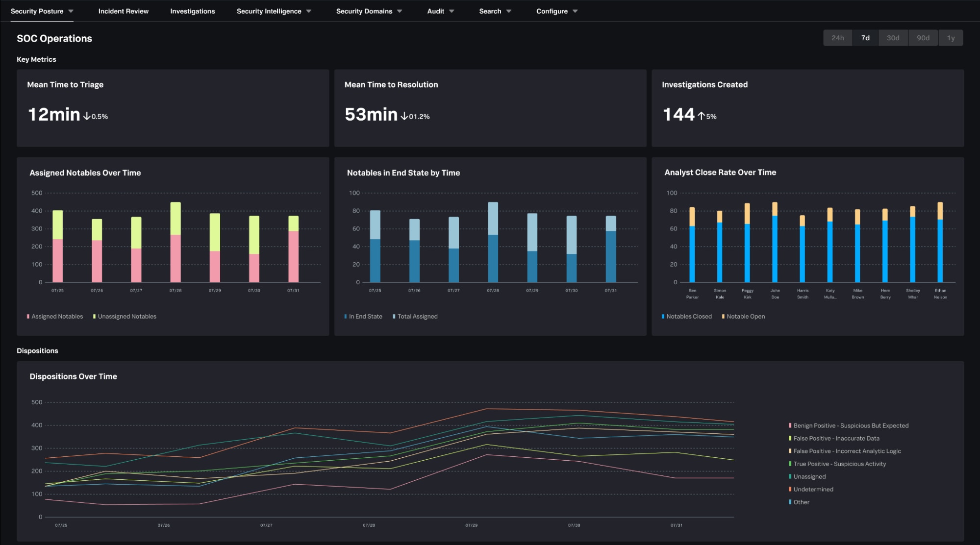
Task: Click the Key Metrics section heading
Action: [x=36, y=59]
